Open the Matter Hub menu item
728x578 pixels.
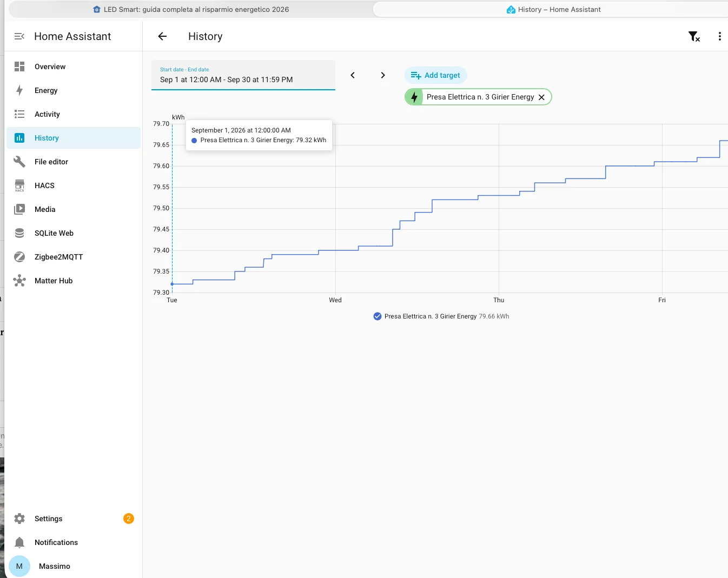74,281
